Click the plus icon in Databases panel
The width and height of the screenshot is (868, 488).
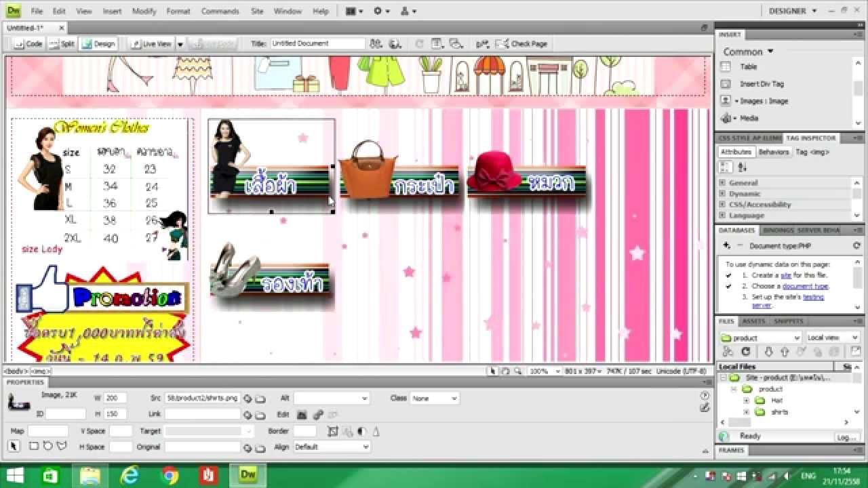[727, 246]
